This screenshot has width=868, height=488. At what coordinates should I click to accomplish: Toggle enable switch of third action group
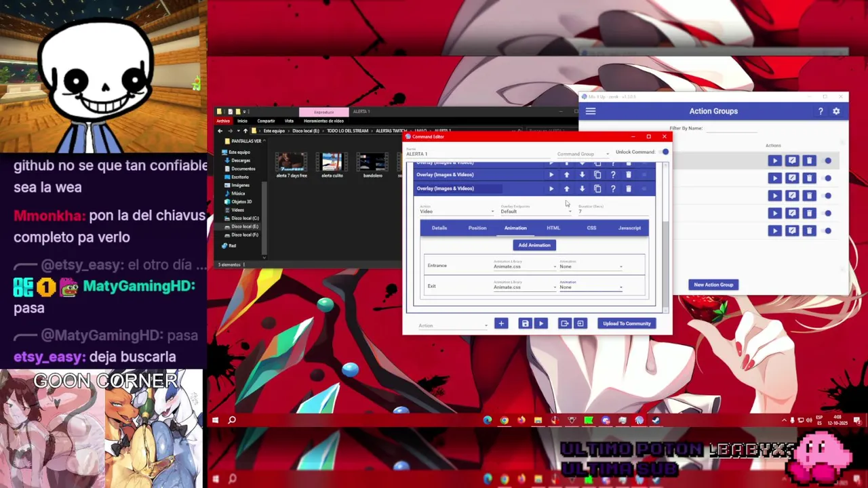pos(828,196)
